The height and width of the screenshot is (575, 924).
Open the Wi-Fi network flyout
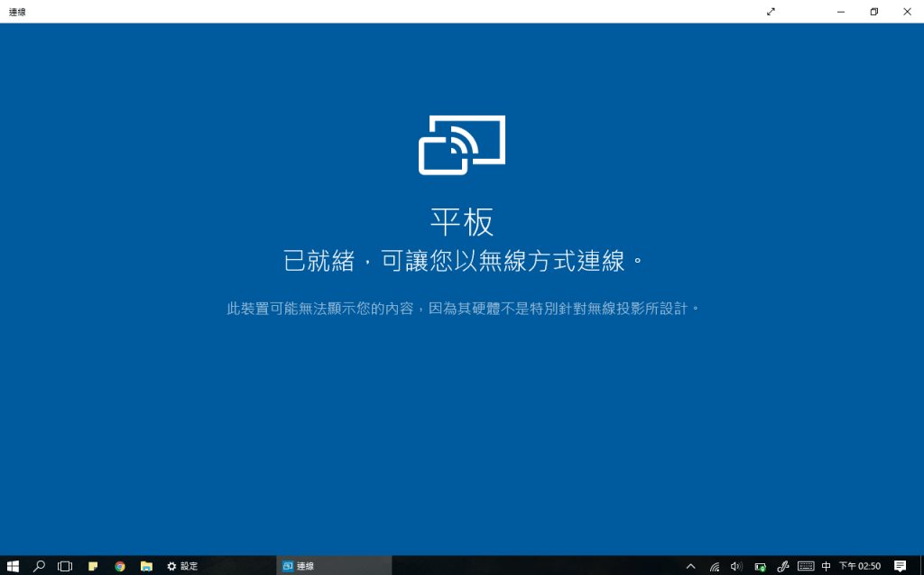point(715,566)
